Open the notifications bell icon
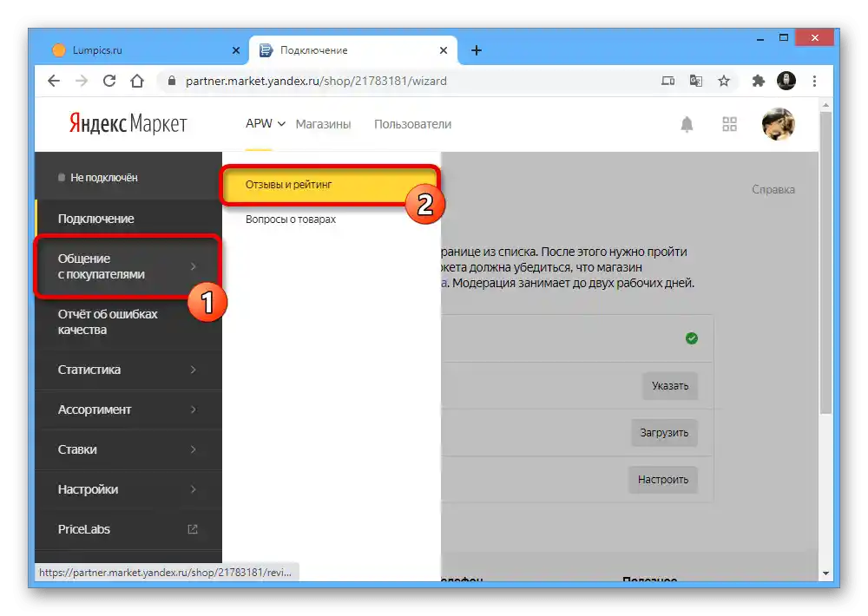The width and height of the screenshot is (868, 616). (687, 124)
